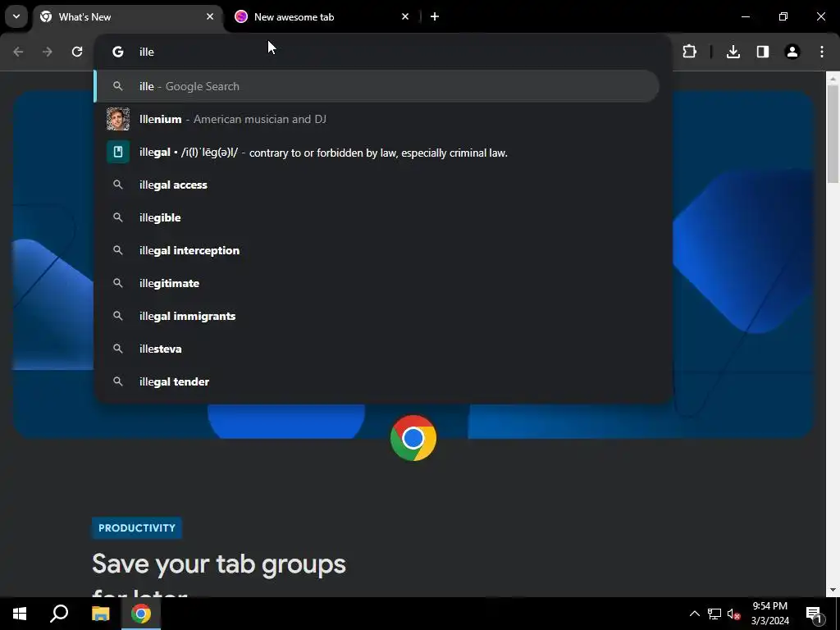Screen dimensions: 840x630
Task: Reload the current page
Action: tap(77, 52)
